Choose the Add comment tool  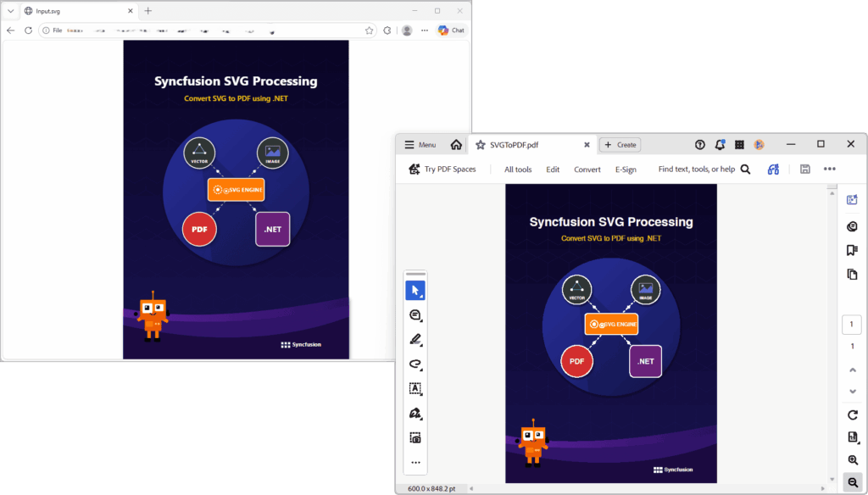(x=415, y=315)
